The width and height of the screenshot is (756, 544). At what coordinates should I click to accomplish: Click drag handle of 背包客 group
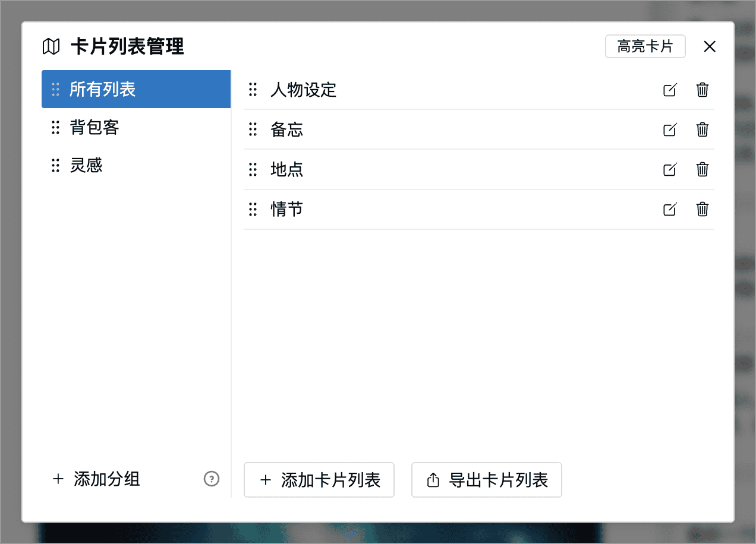[55, 127]
